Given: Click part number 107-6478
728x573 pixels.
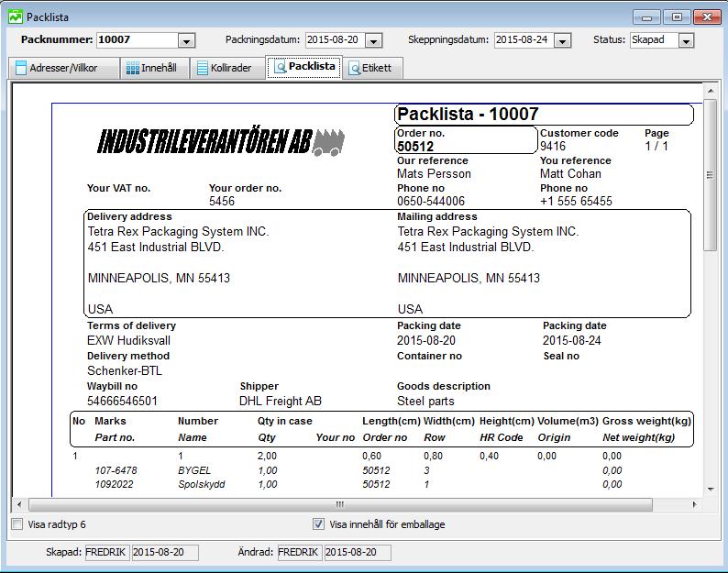Looking at the screenshot, I should pyautogui.click(x=116, y=470).
